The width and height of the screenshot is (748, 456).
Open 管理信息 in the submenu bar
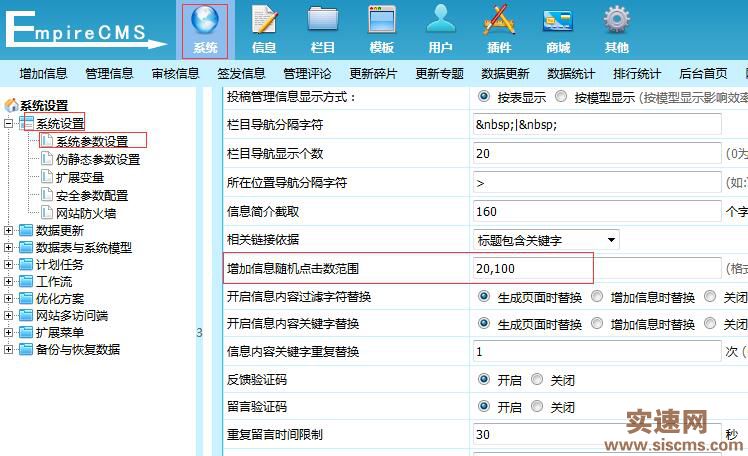109,73
